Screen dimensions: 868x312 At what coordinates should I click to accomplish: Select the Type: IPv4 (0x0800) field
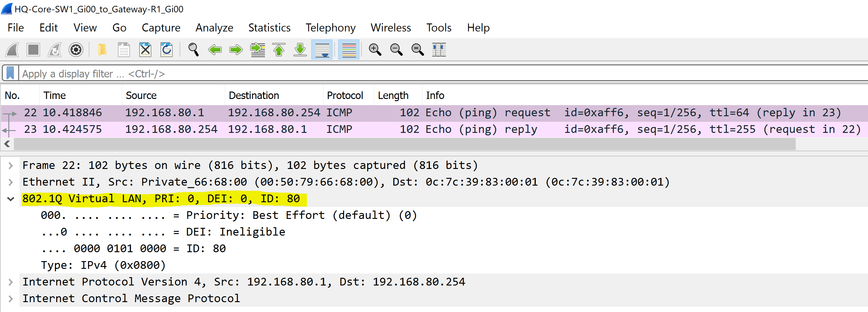point(103,265)
